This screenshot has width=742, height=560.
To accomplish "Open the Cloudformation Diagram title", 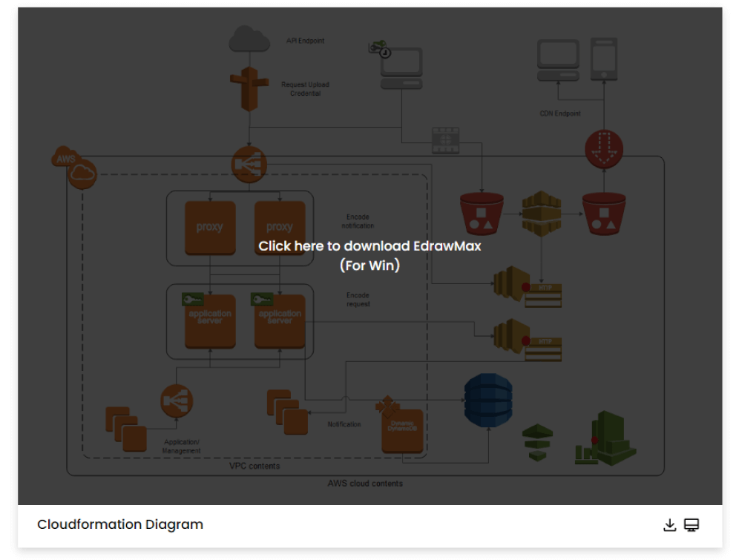I will tap(120, 524).
